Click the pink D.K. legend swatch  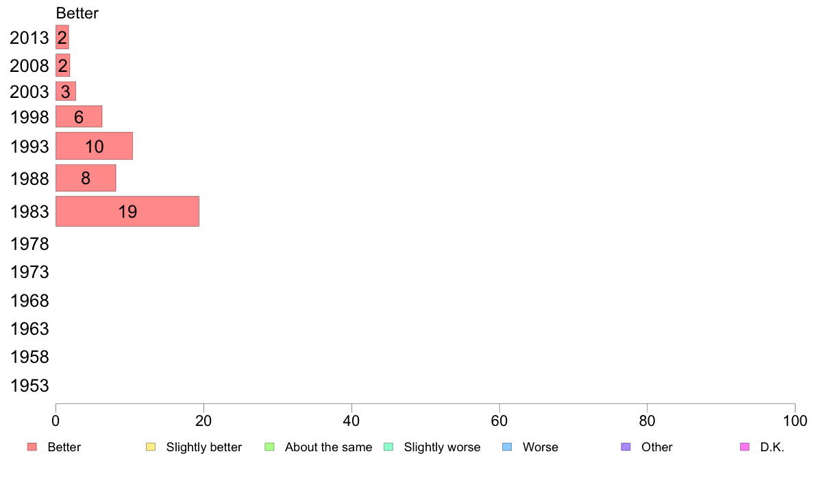(x=745, y=447)
